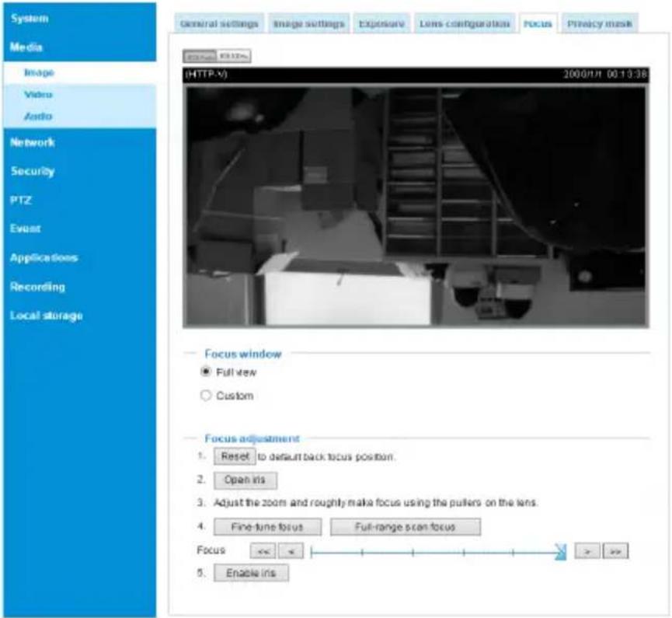
Task: Click Reset back focus button
Action: 235,456
